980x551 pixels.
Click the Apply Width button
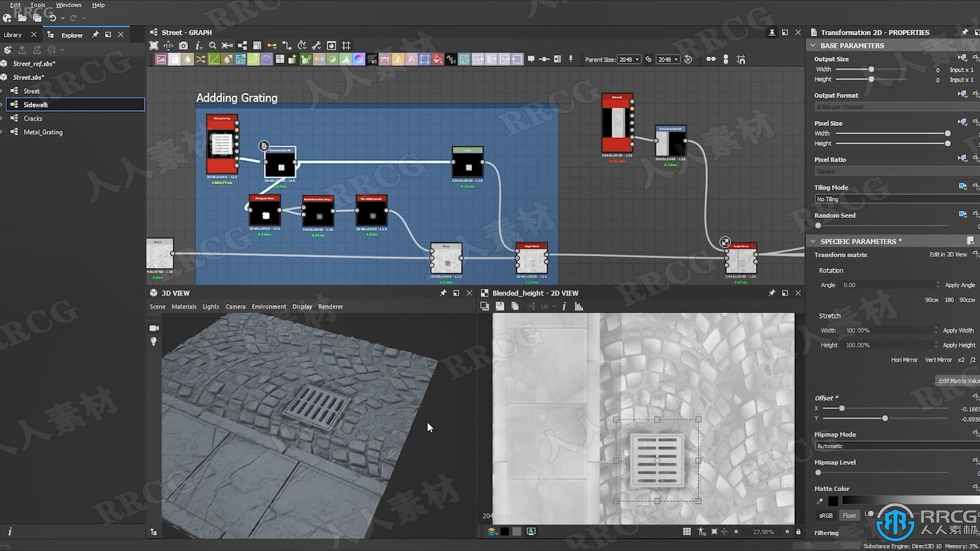958,330
